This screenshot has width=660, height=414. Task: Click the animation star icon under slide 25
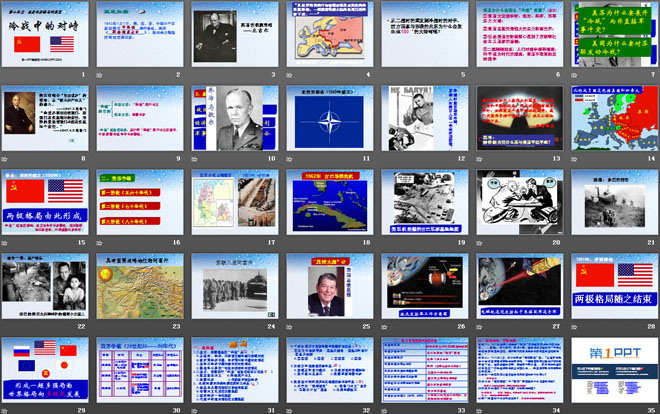pyautogui.click(x=289, y=326)
